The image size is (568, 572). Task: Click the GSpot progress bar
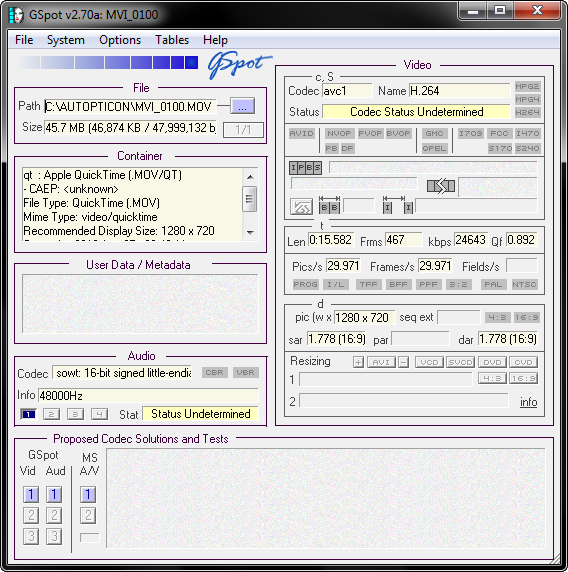(x=107, y=62)
